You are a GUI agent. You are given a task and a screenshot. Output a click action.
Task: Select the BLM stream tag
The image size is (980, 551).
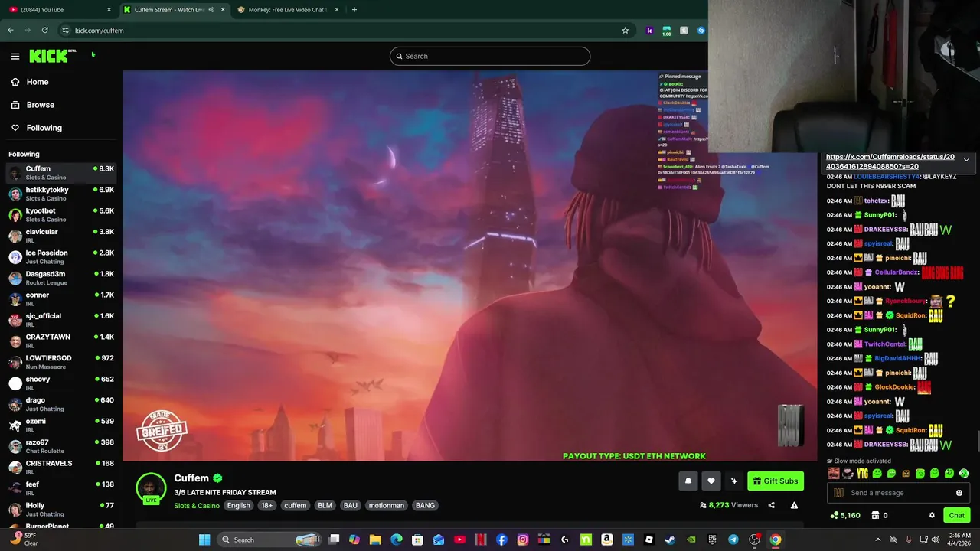coord(325,506)
